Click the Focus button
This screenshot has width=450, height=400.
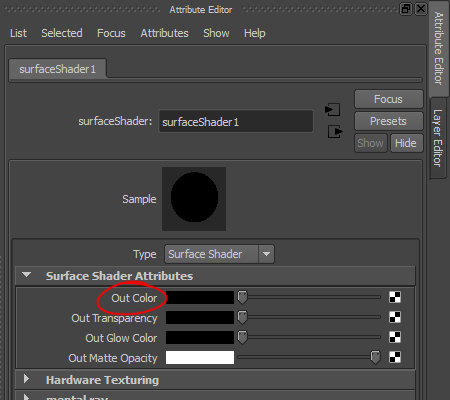click(x=389, y=99)
